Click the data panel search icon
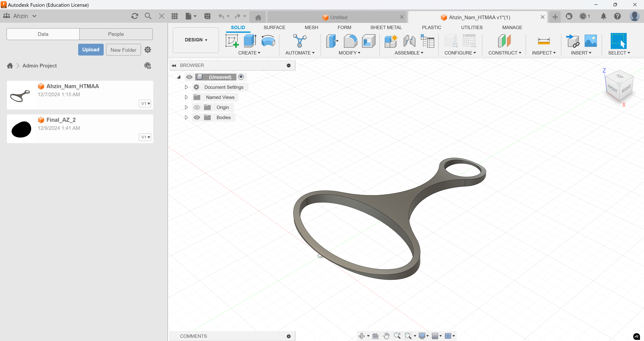Image resolution: width=644 pixels, height=341 pixels. click(148, 16)
